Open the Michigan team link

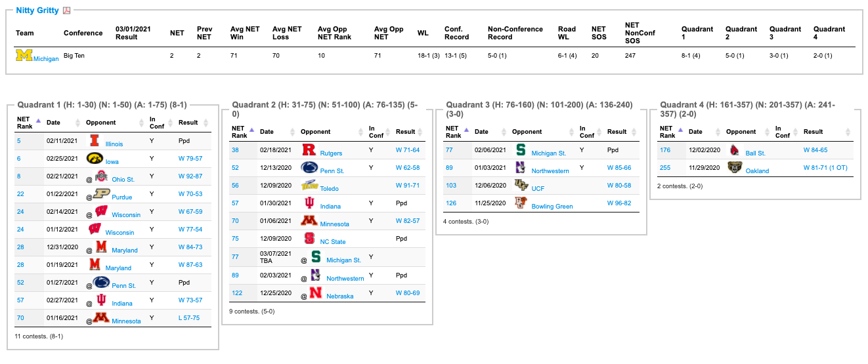click(46, 58)
